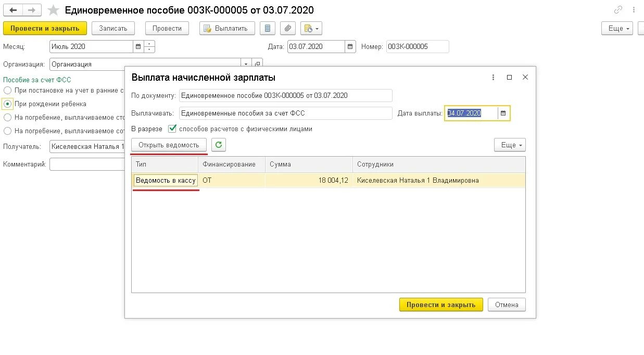The image size is (644, 355).
Task: Toggle способов расчетов с физическими лицами checkbox
Action: [x=172, y=129]
